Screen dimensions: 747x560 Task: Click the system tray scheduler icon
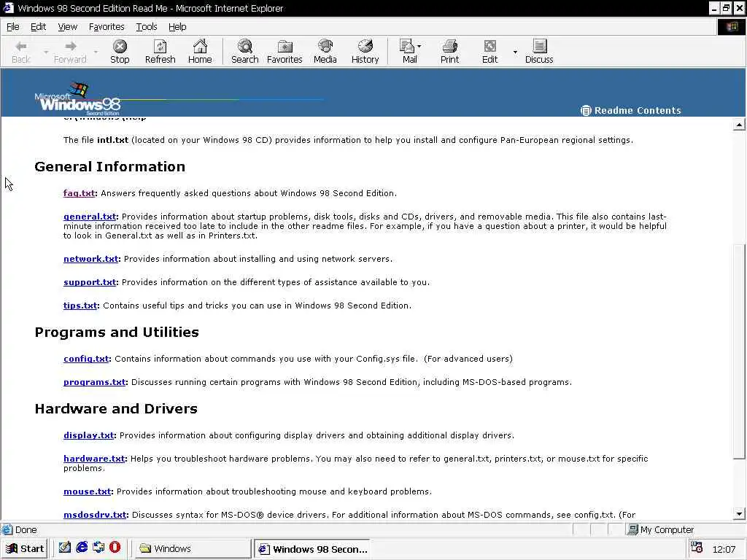(x=697, y=548)
